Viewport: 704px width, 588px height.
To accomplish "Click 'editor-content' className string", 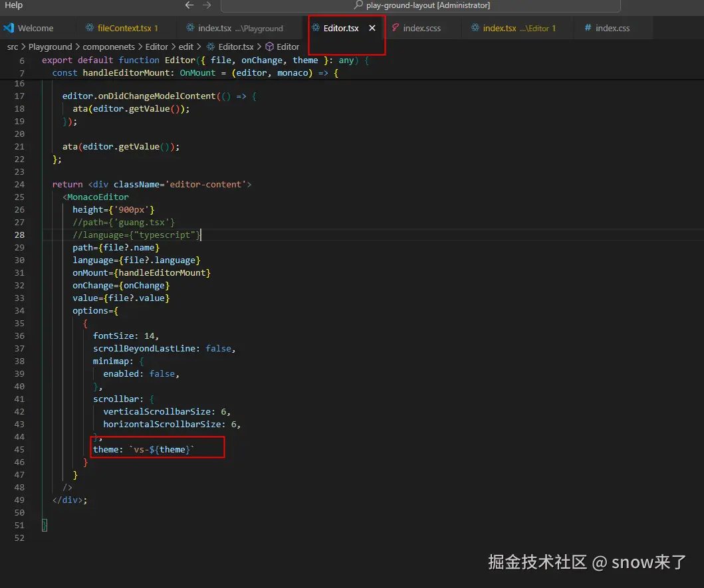I will 205,185.
